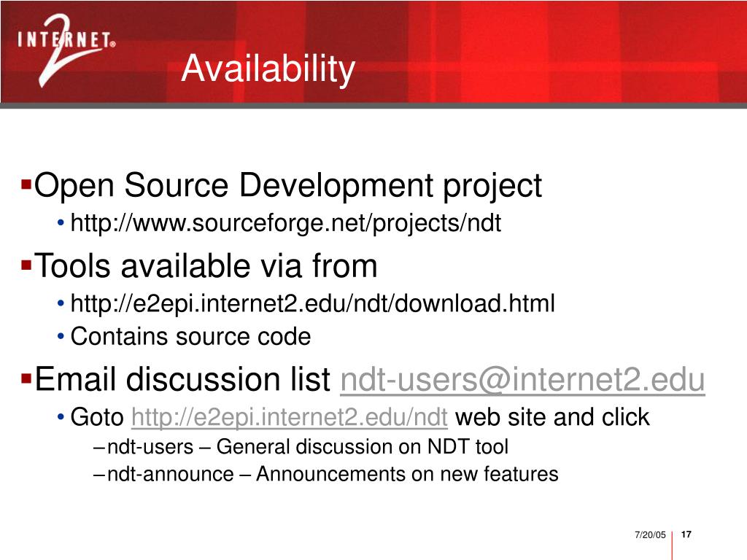Follow the http://e2epi.internet2.edu/ndt link
The width and height of the screenshot is (747, 560).
click(x=289, y=417)
